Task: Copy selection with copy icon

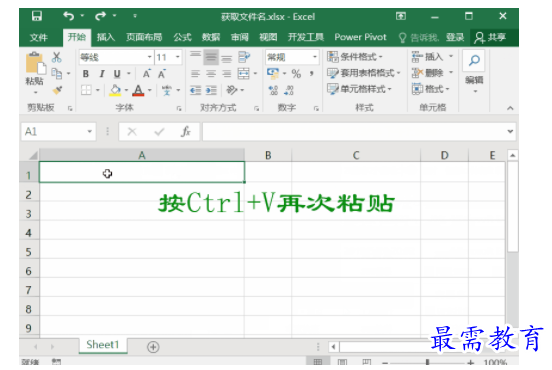Action: tap(57, 73)
